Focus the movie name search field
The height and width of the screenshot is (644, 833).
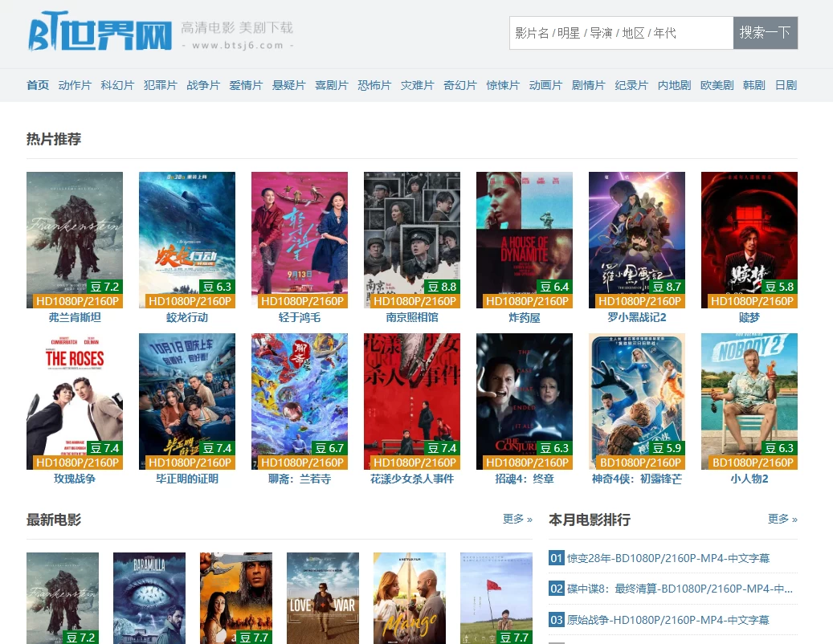pyautogui.click(x=621, y=33)
